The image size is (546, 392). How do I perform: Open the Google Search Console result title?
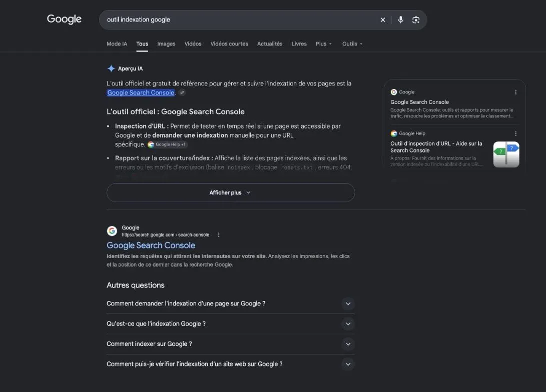click(151, 245)
